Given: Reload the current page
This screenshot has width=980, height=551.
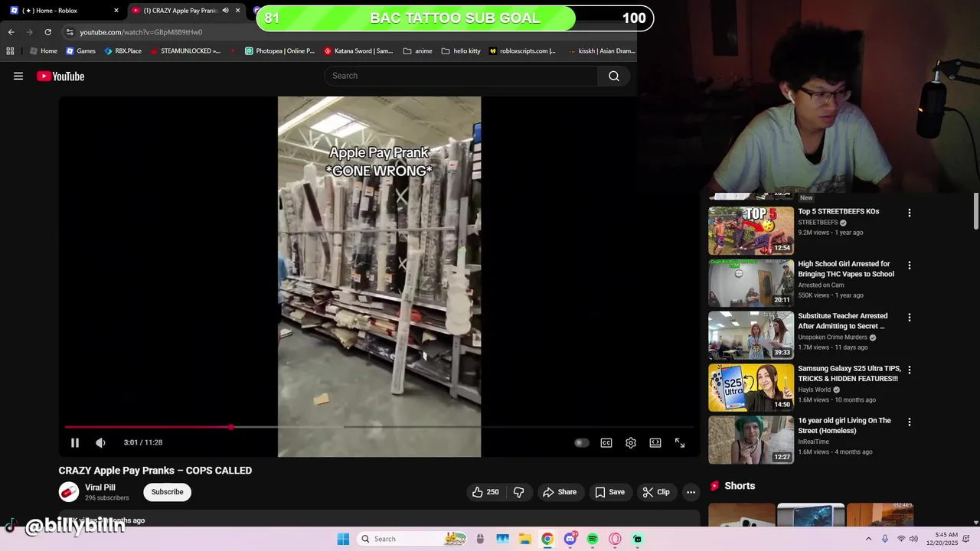Looking at the screenshot, I should pyautogui.click(x=47, y=32).
